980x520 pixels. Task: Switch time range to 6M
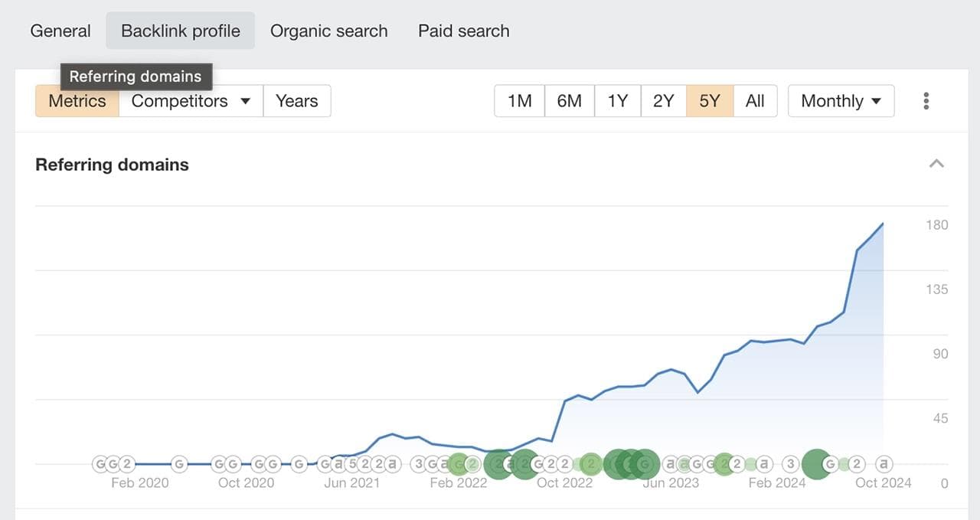569,101
